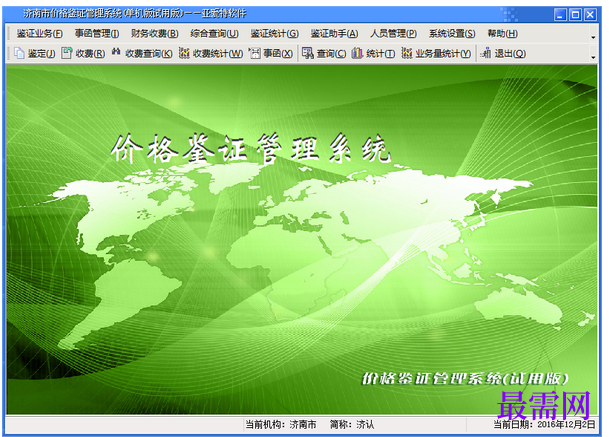Click the 退出(Q) toolbar label
The width and height of the screenshot is (609, 437).
click(x=510, y=54)
